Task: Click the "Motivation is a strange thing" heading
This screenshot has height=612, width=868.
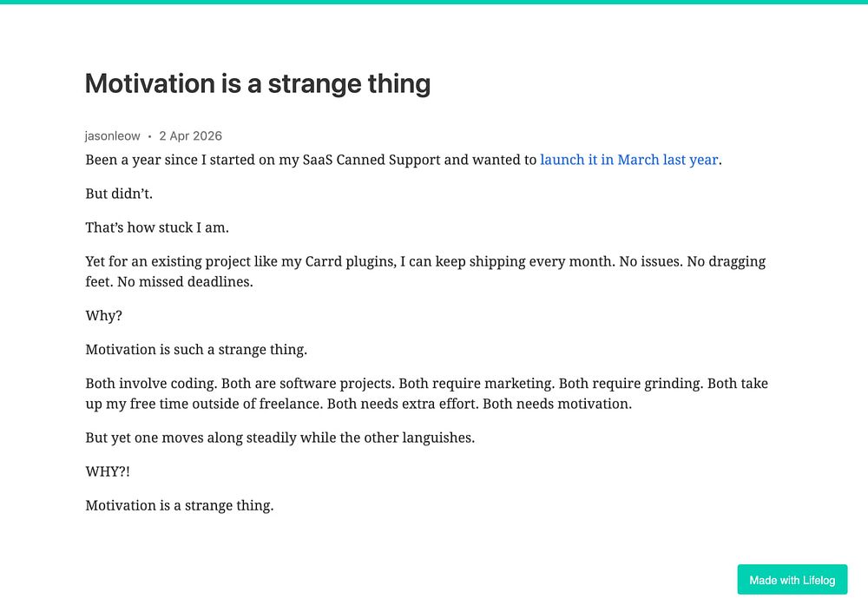Action: (x=258, y=83)
